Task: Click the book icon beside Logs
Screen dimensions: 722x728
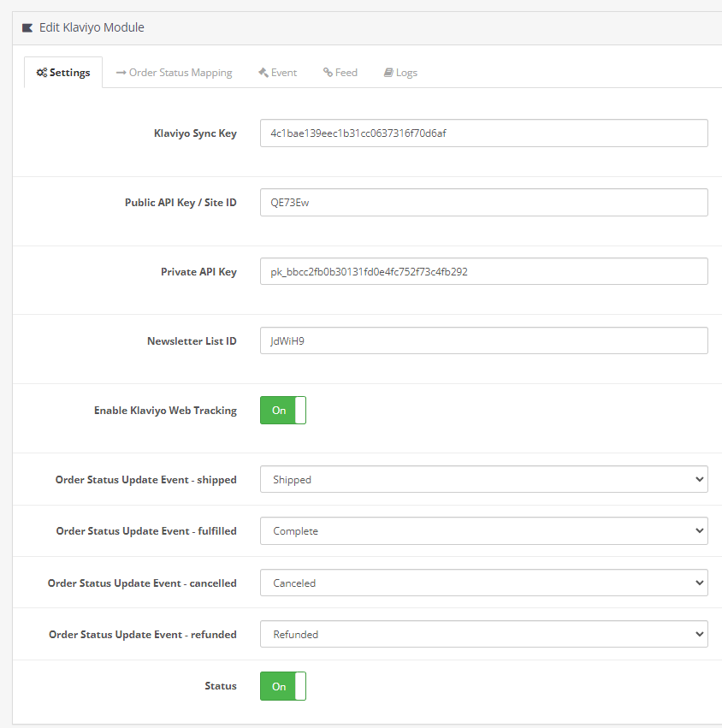Action: [388, 73]
